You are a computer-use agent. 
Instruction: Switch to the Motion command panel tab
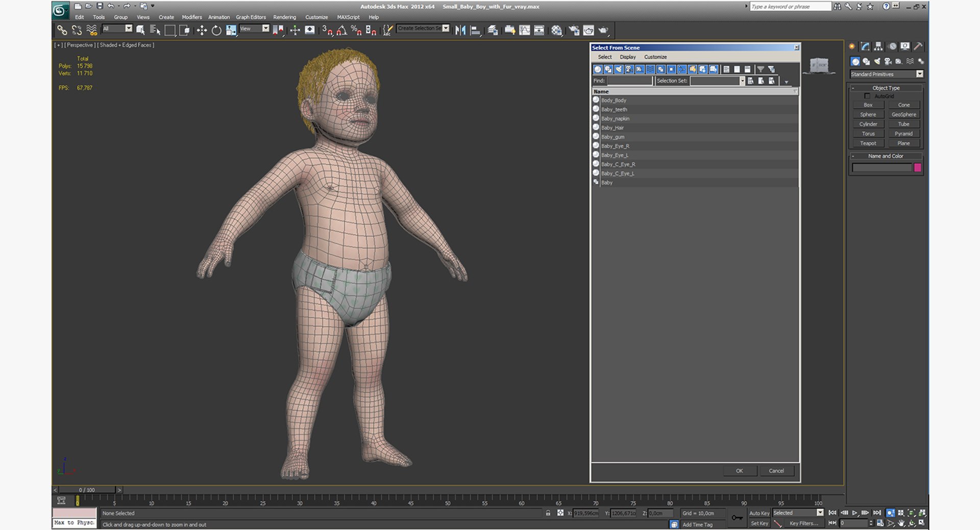892,46
